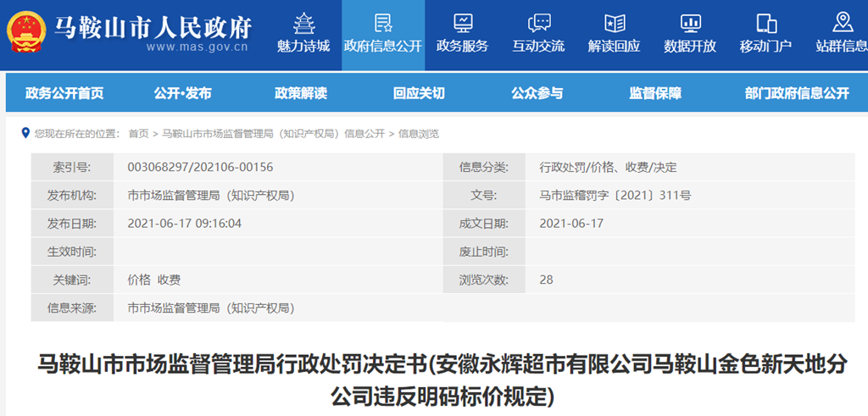868x416 pixels.
Task: Select the 浏览次数 label cell
Action: click(484, 280)
